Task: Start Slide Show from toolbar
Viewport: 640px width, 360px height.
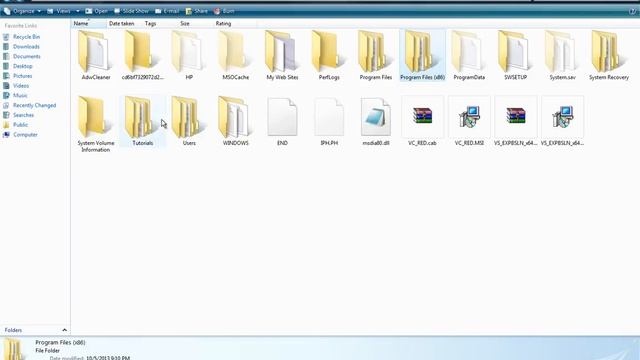Action: [131, 11]
